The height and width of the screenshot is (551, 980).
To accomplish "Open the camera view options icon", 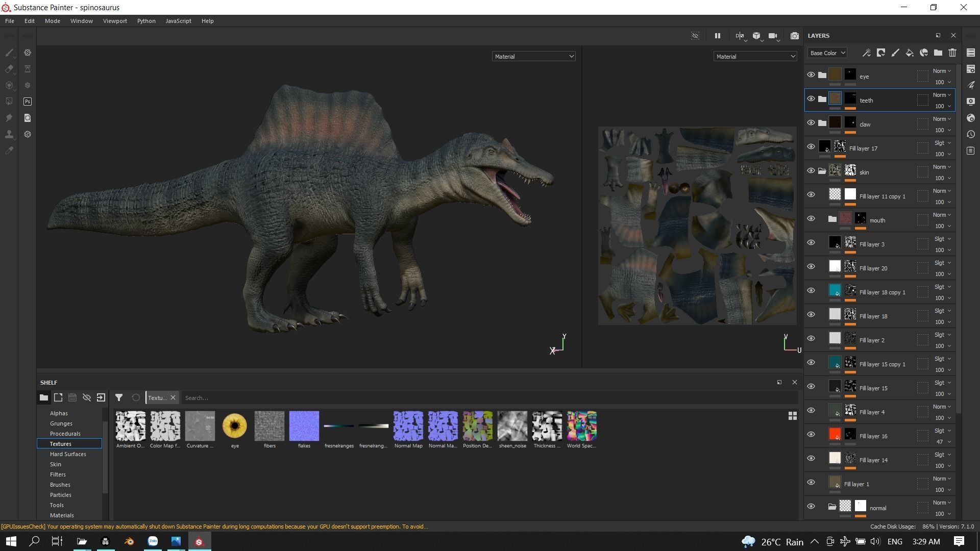I will point(773,36).
